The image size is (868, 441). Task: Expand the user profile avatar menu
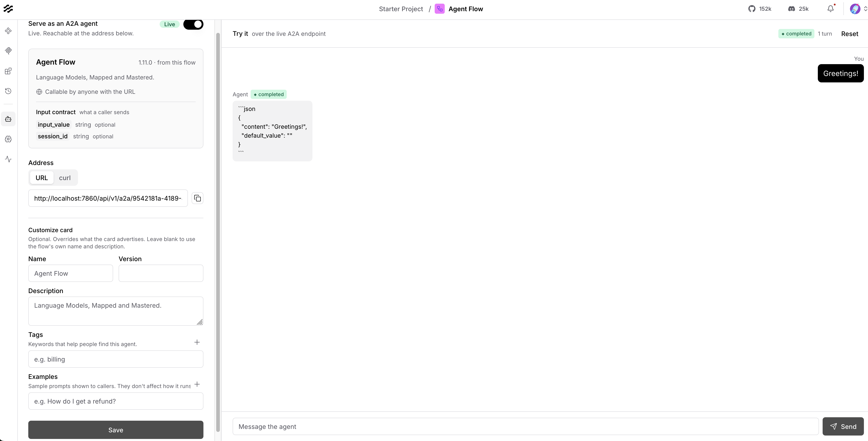(x=858, y=9)
